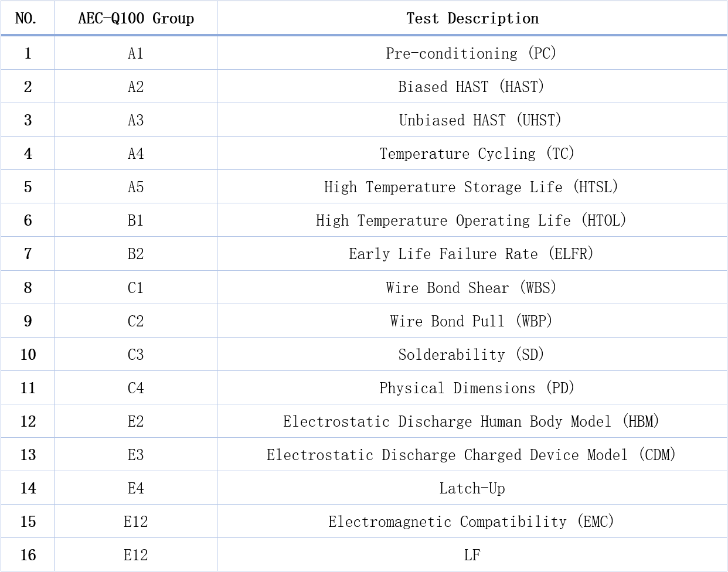Select the Wire Bond Pull cell
728x572 pixels.
pos(471,321)
